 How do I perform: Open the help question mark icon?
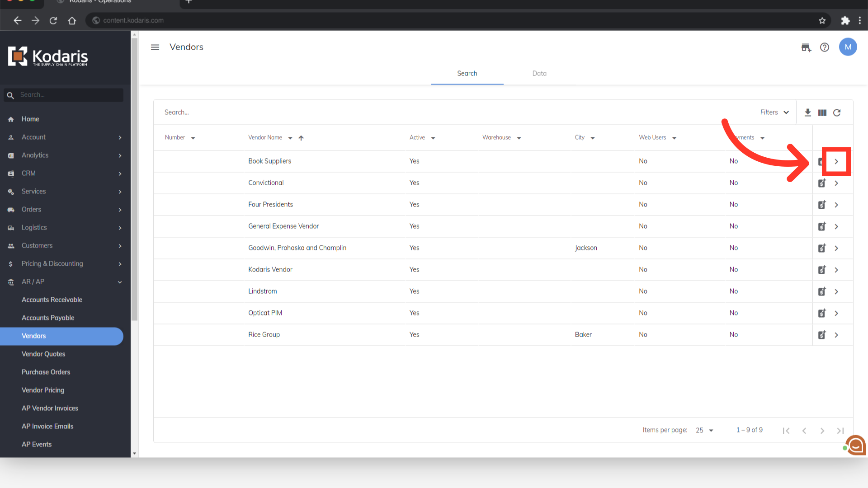point(825,47)
